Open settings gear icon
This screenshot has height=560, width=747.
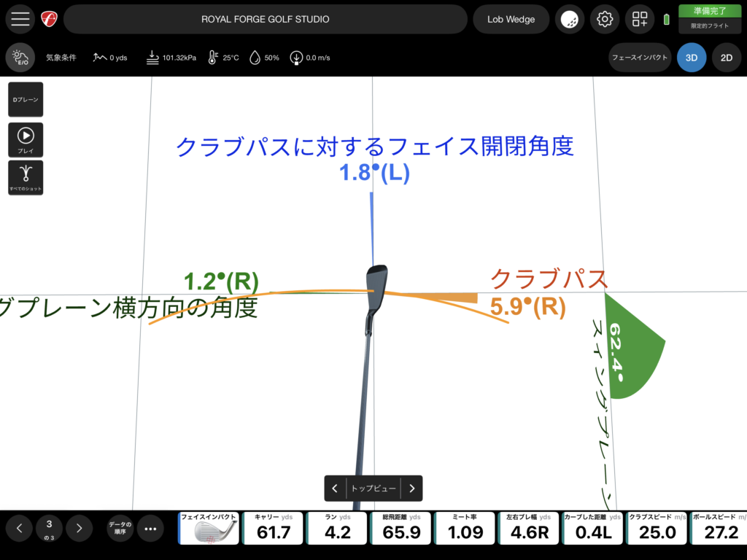tap(604, 20)
